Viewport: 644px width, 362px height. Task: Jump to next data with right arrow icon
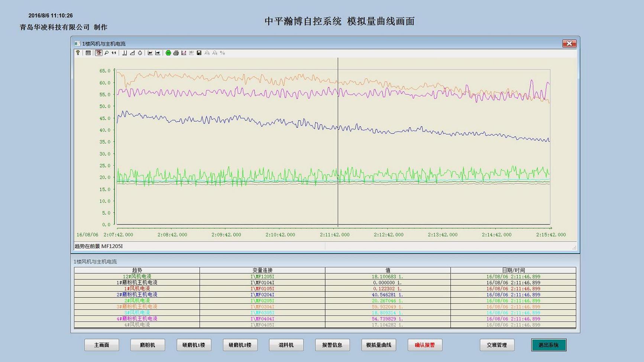[158, 53]
